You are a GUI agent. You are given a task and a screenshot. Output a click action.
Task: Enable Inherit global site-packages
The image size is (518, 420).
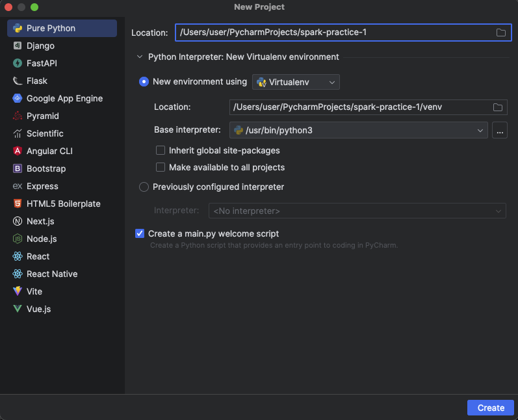161,150
